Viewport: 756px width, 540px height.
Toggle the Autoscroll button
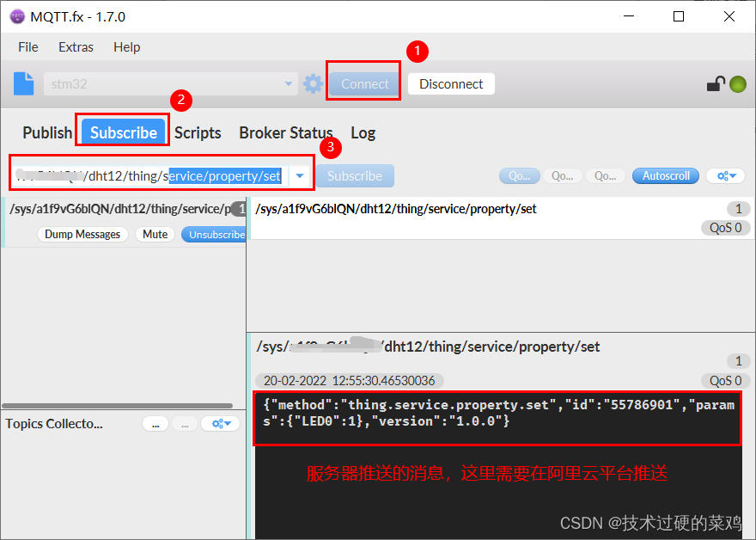pyautogui.click(x=665, y=176)
